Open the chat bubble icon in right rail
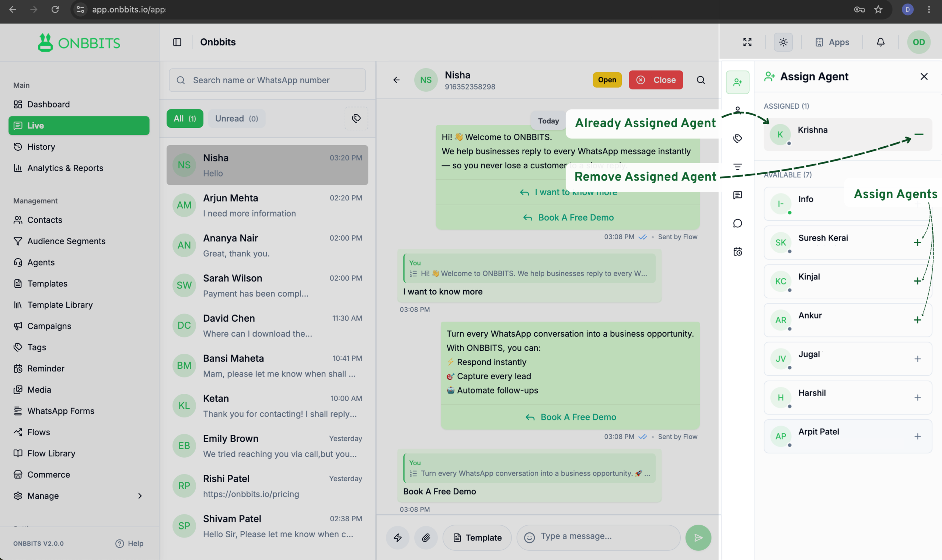 tap(737, 223)
